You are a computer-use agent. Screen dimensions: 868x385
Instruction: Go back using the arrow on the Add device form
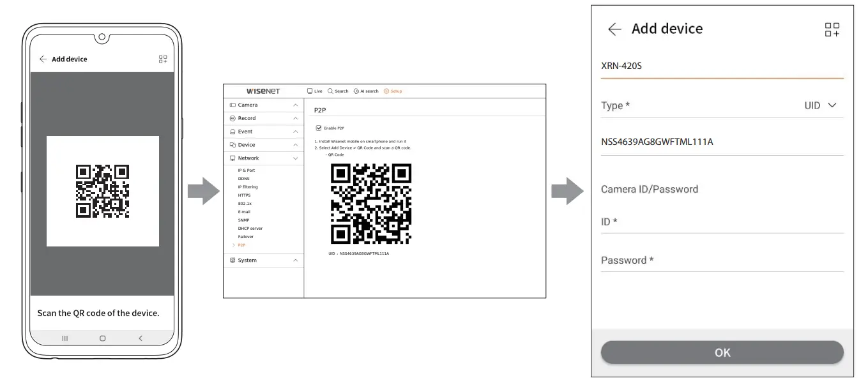[614, 29]
